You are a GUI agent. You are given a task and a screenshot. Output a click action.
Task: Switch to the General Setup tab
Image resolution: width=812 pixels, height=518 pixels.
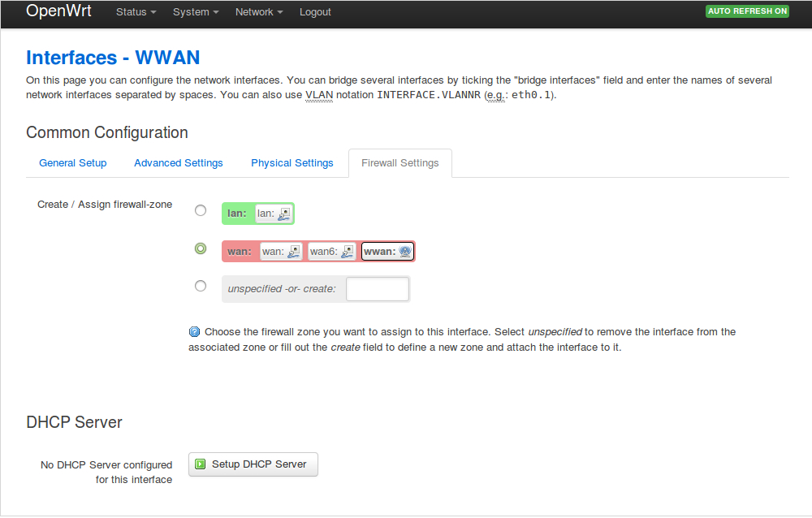pyautogui.click(x=73, y=163)
